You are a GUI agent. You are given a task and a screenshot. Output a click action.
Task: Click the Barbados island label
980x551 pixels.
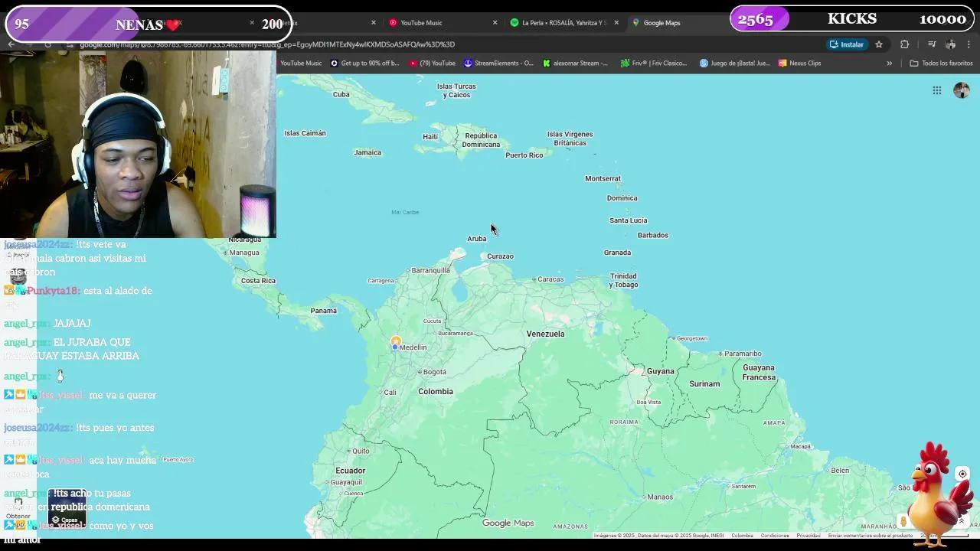point(653,236)
